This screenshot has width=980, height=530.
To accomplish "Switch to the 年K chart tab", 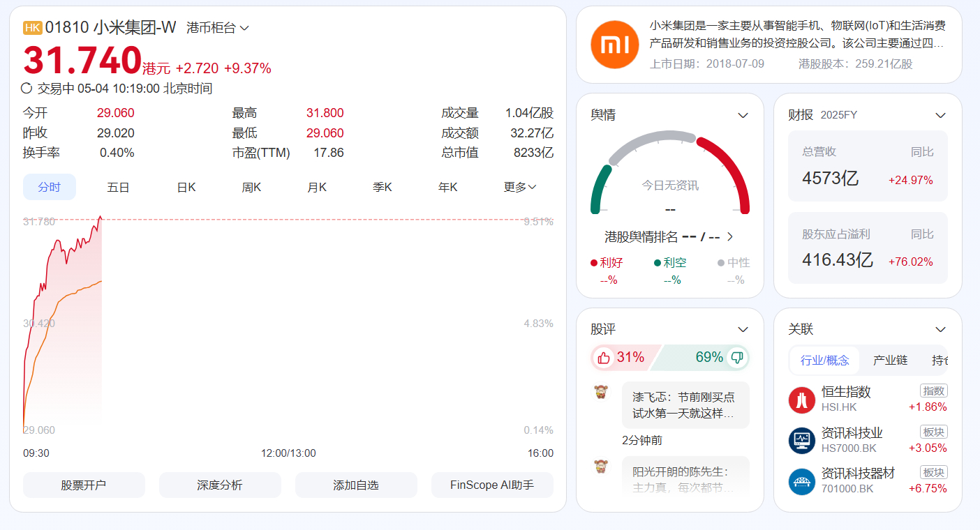I will tap(448, 187).
